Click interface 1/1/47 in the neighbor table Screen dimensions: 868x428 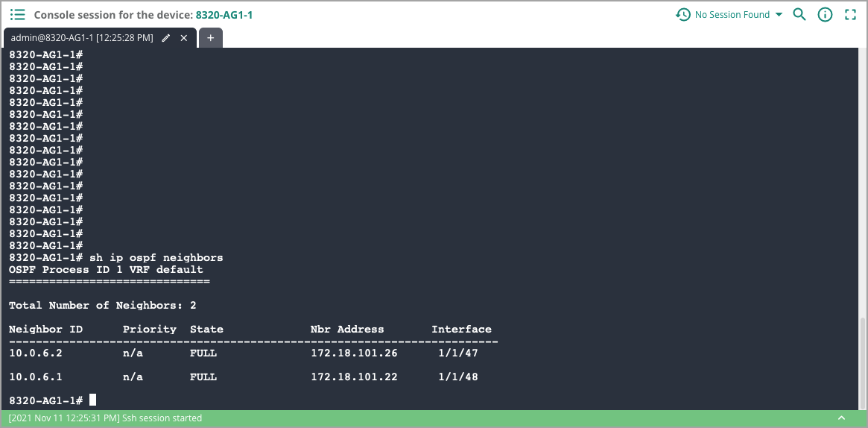[458, 353]
